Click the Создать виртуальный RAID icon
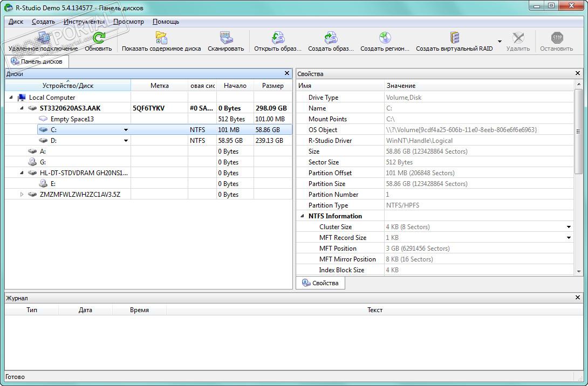This screenshot has height=386, width=588. (x=455, y=38)
